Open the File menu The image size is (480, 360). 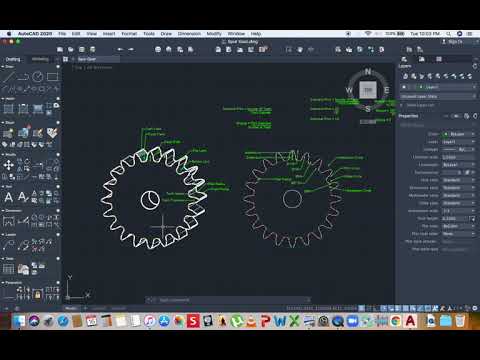point(62,34)
